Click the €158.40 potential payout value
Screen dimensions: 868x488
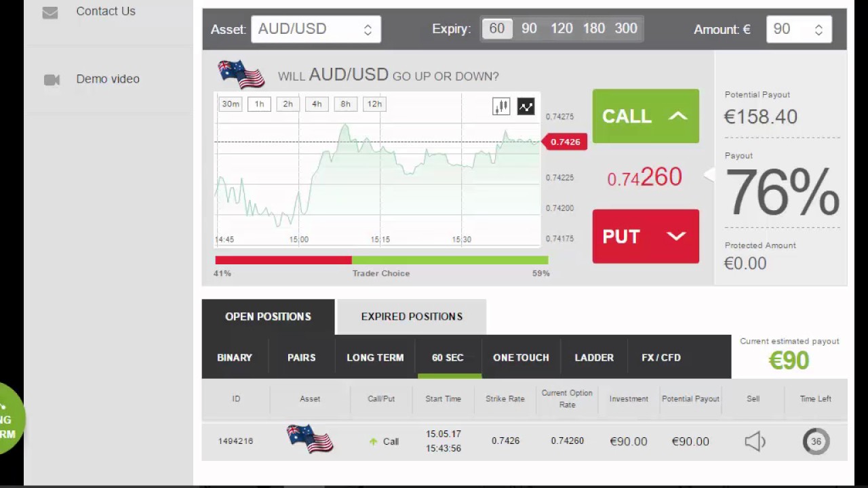coord(760,117)
